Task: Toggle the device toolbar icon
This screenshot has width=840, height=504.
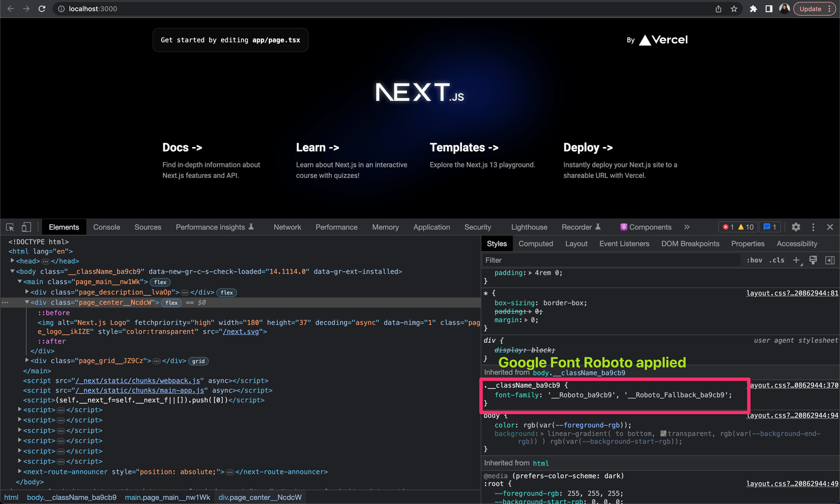Action: pos(26,227)
